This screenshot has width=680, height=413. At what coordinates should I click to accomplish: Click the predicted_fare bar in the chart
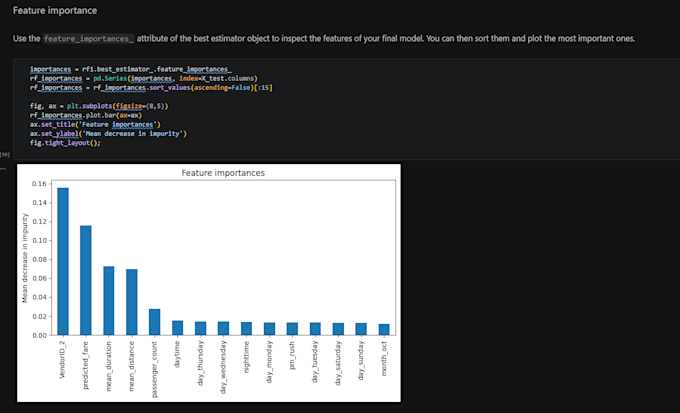tap(86, 280)
